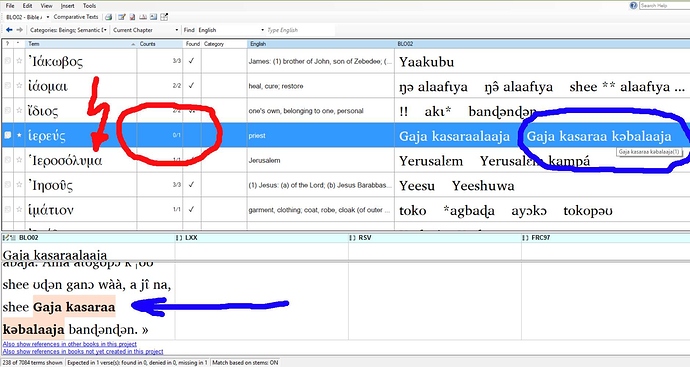Screen dimensions: 690x367
Task: Open the Tools menu
Action: click(x=89, y=6)
